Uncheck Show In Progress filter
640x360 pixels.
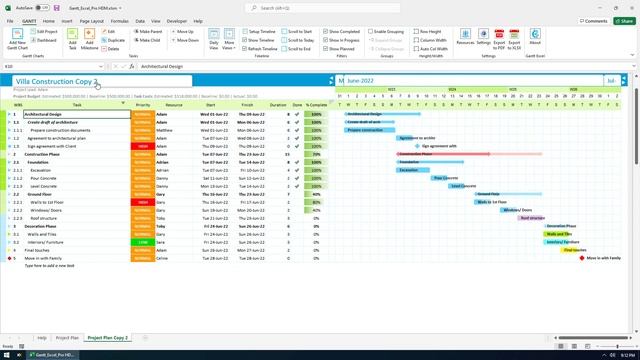[x=325, y=40]
